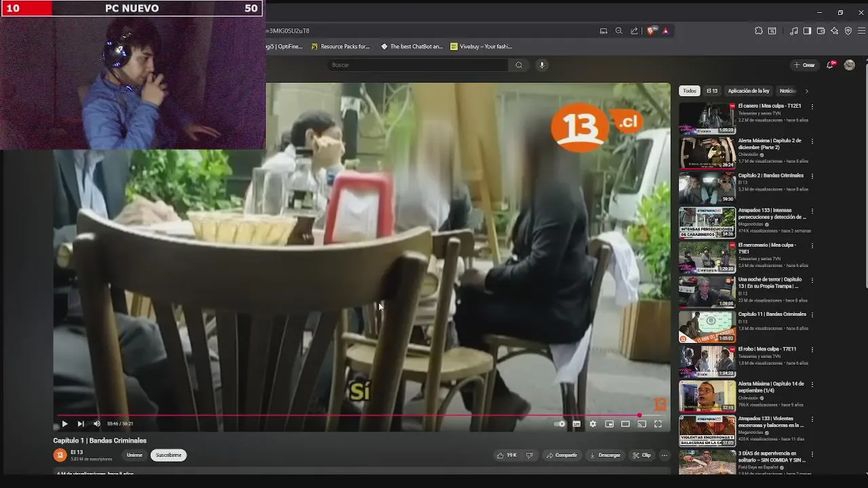
Task: Create a Clip from the video
Action: point(642,455)
